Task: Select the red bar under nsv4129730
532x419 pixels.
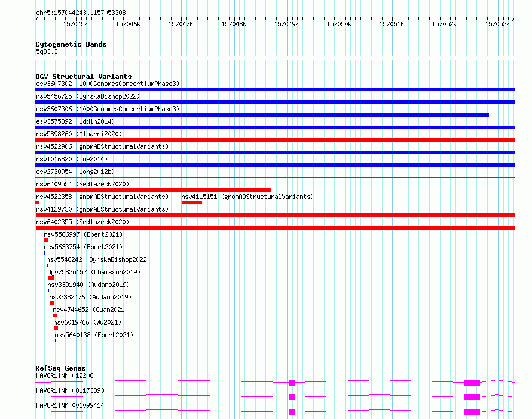Action: 275,215
